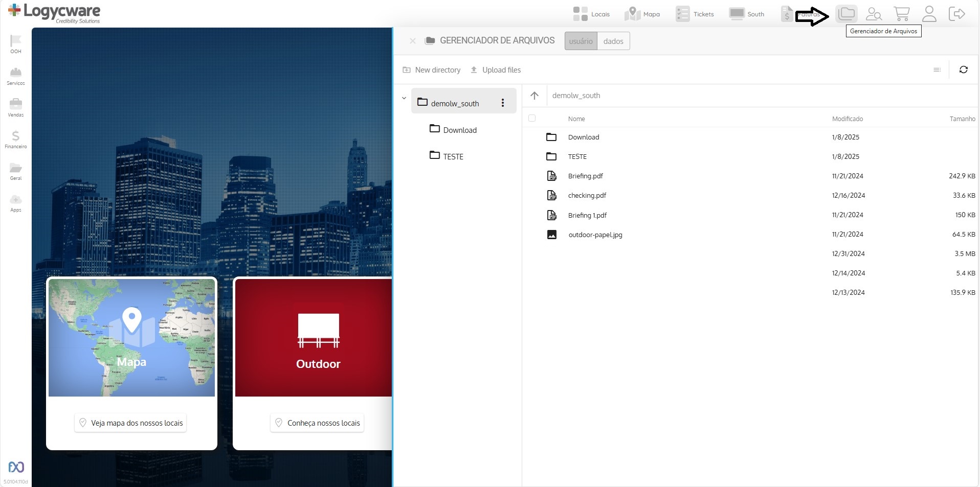Open the shopping cart icon
The image size is (980, 487).
coord(901,14)
